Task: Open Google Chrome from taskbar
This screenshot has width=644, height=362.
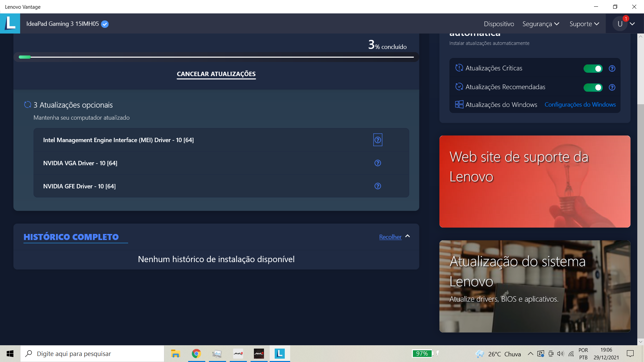Action: point(196,354)
